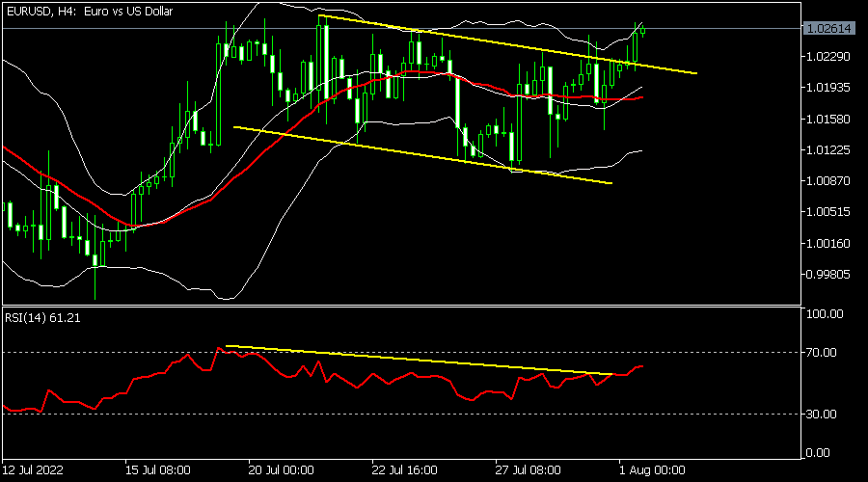
Task: Click the RSI 100.00 scale label
Action: (825, 313)
